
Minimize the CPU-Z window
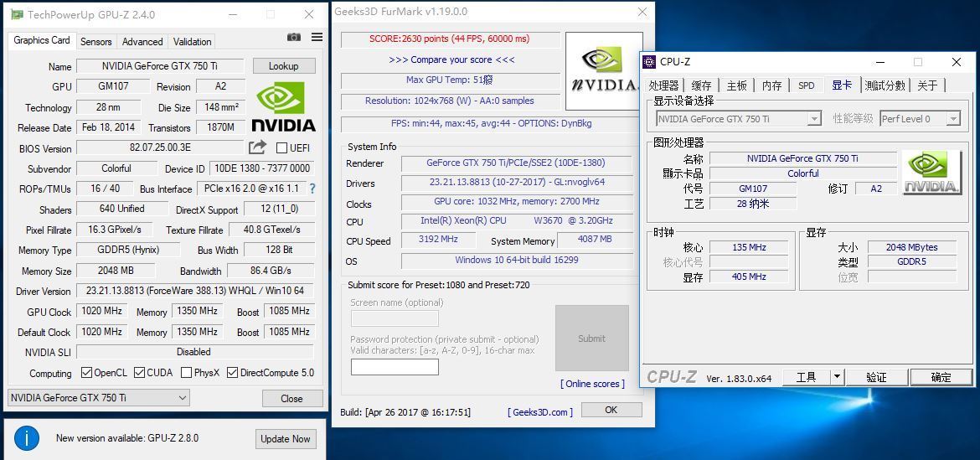click(x=880, y=62)
